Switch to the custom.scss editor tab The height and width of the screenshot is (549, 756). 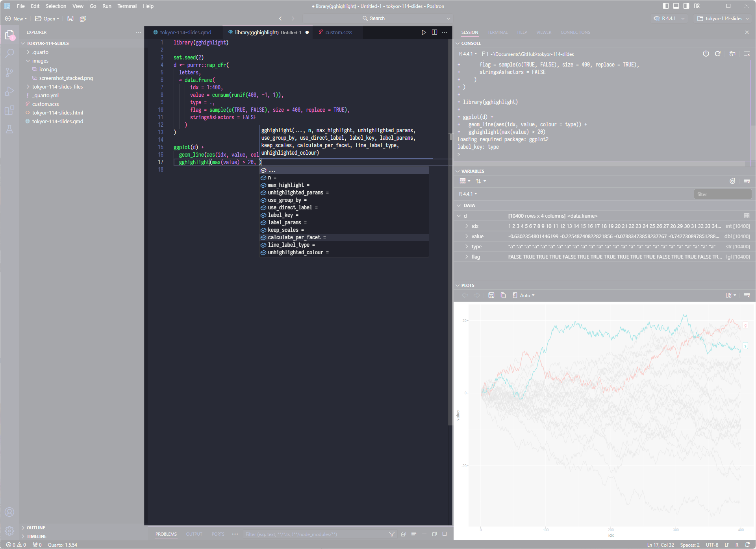tap(338, 32)
